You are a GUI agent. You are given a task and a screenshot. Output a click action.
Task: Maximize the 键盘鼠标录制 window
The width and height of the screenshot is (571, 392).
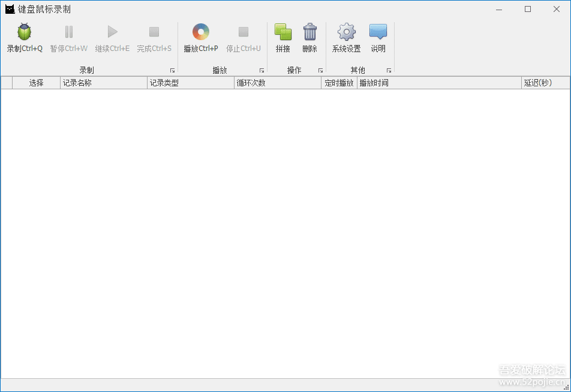click(528, 10)
